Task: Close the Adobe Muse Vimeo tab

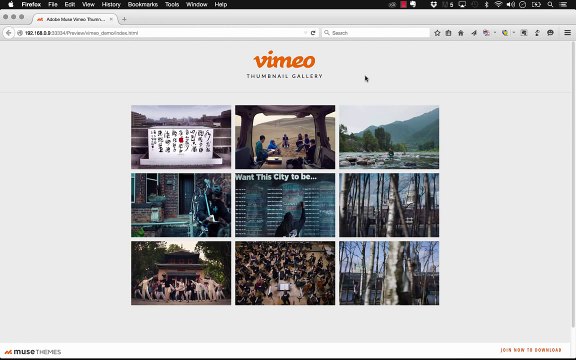Action: pyautogui.click(x=111, y=19)
